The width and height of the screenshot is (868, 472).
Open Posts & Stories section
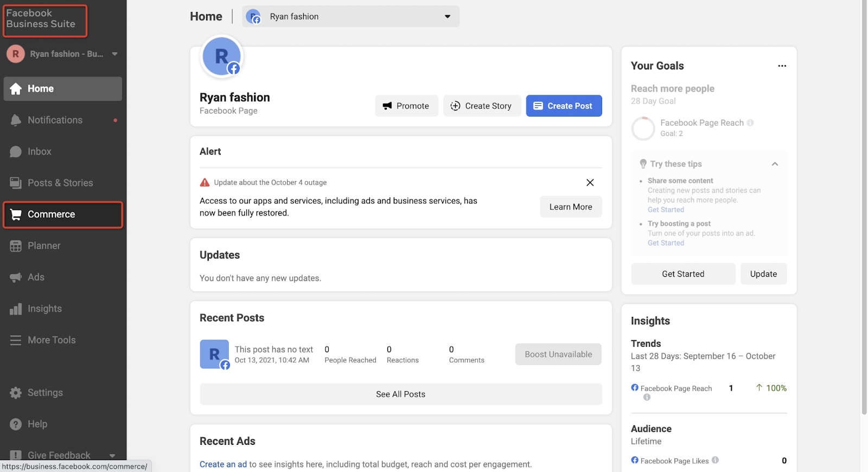coord(63,183)
